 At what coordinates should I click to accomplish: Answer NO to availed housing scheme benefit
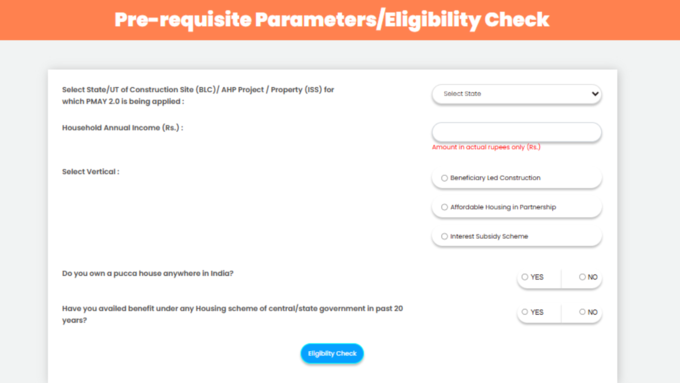(x=582, y=312)
